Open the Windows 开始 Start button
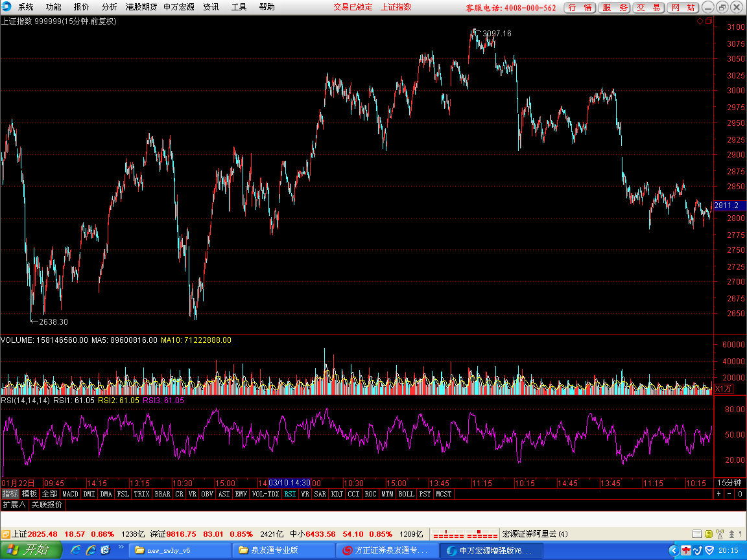The image size is (747, 560). click(30, 550)
